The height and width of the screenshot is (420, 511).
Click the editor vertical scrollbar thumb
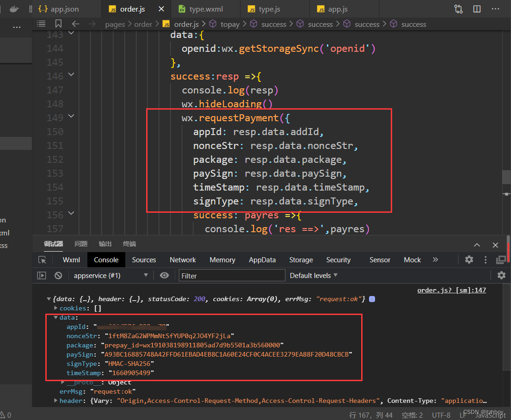pos(506,177)
